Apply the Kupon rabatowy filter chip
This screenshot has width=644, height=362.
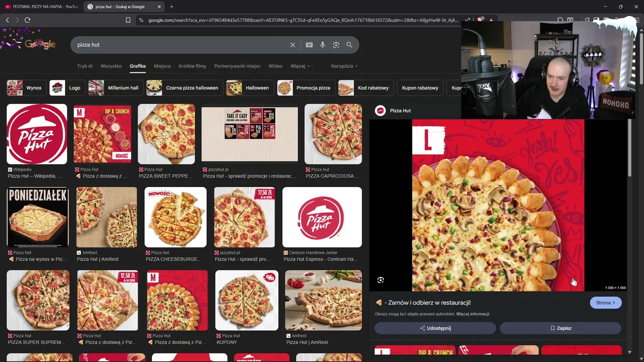420,87
